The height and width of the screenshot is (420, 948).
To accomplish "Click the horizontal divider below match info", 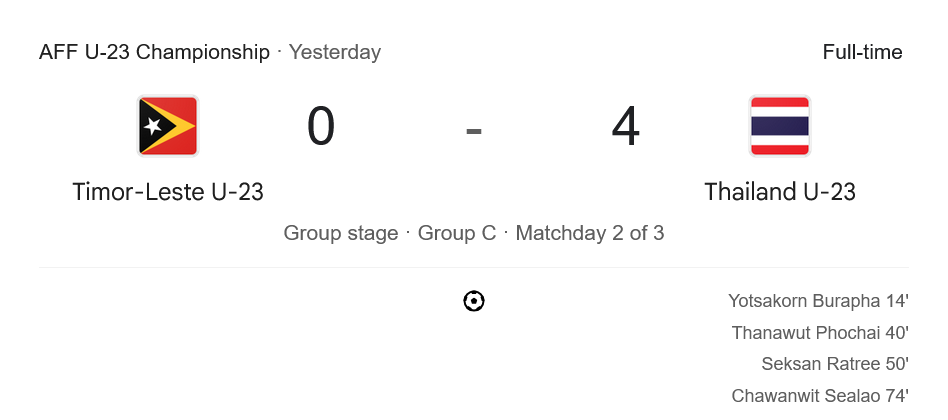I will click(474, 268).
